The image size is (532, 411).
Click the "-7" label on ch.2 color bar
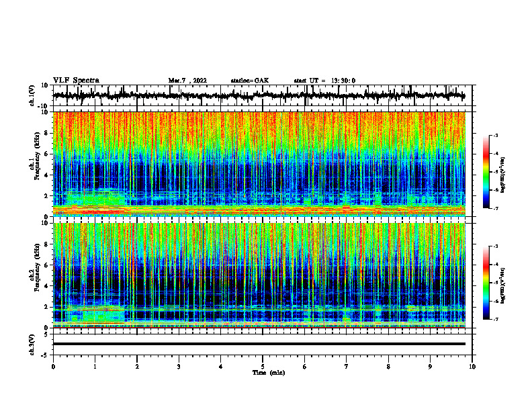coord(495,320)
